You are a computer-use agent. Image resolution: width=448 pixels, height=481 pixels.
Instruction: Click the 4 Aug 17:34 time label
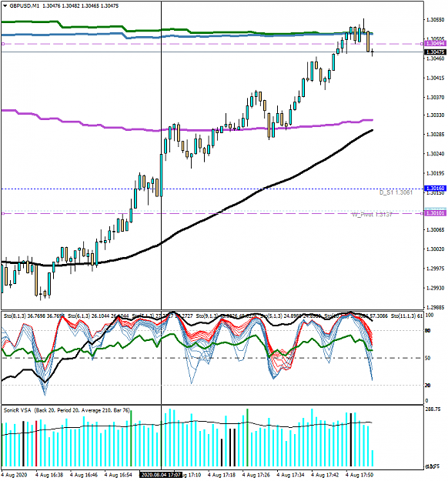[x=291, y=475]
